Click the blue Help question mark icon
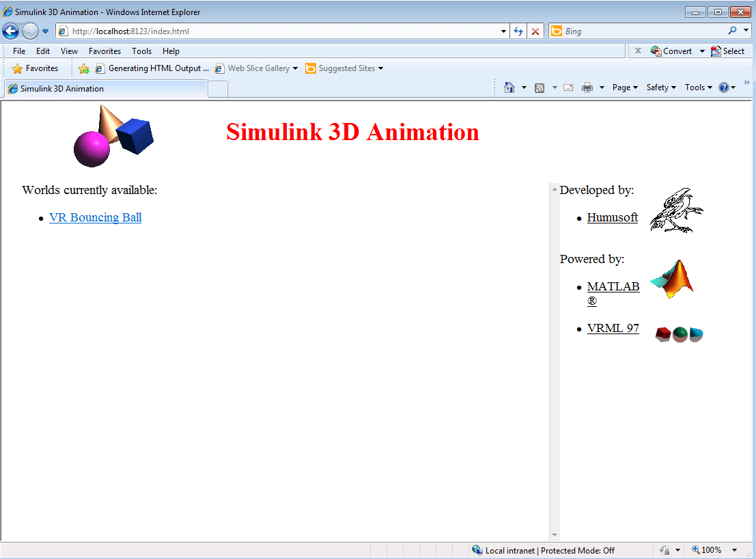This screenshot has height=559, width=756. point(724,87)
